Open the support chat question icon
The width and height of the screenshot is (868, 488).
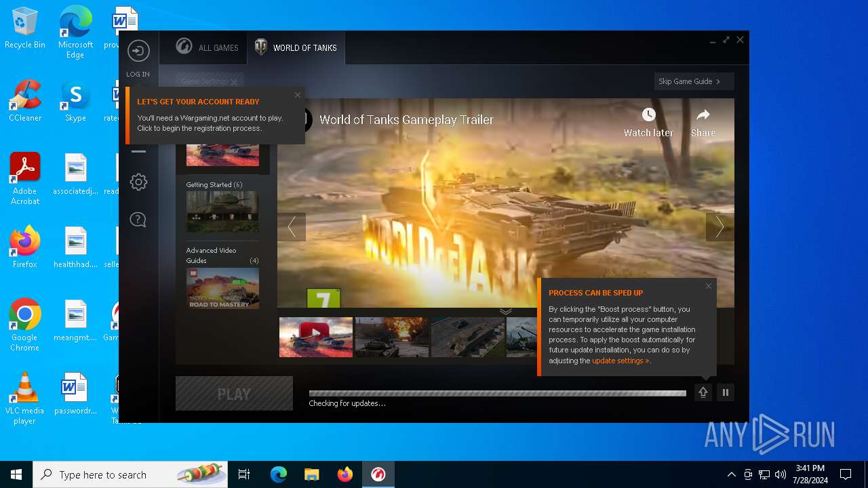(138, 220)
